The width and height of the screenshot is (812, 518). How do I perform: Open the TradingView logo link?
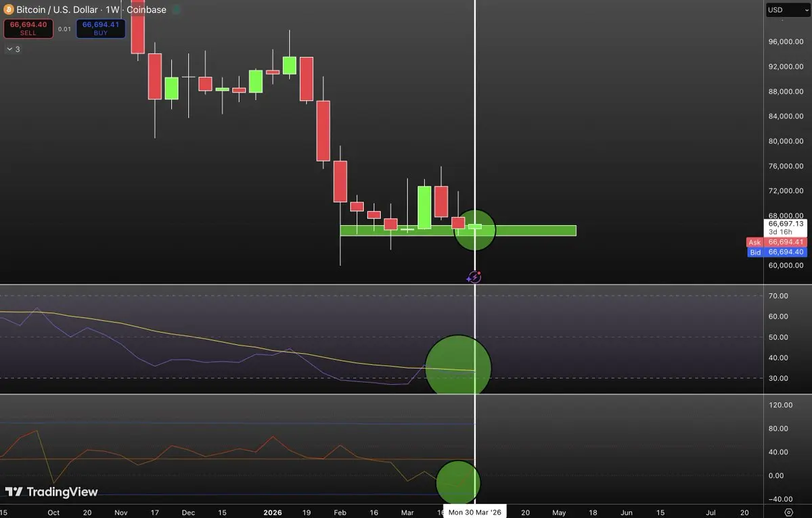pos(51,492)
